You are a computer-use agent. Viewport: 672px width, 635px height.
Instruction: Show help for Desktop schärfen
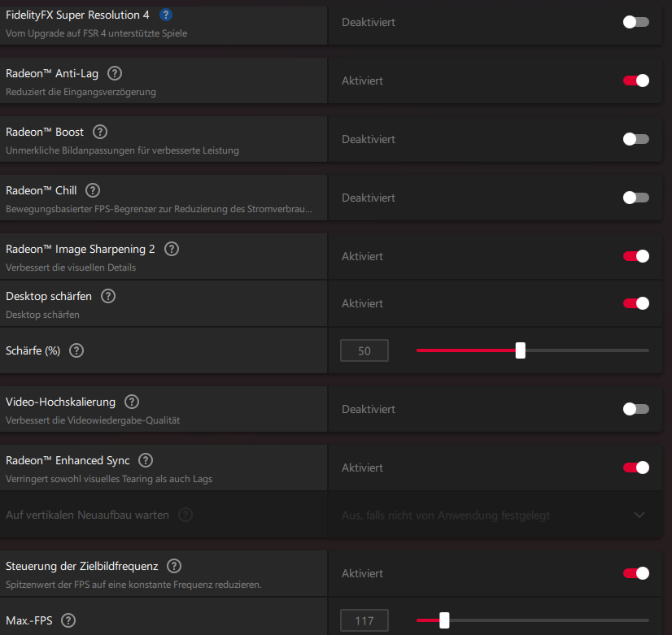click(x=108, y=296)
